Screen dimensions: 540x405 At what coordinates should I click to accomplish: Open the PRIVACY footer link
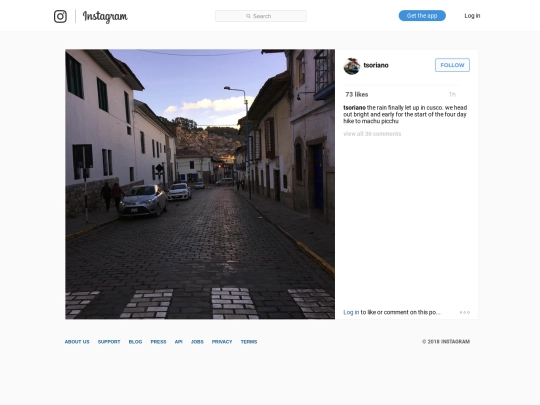(x=222, y=342)
